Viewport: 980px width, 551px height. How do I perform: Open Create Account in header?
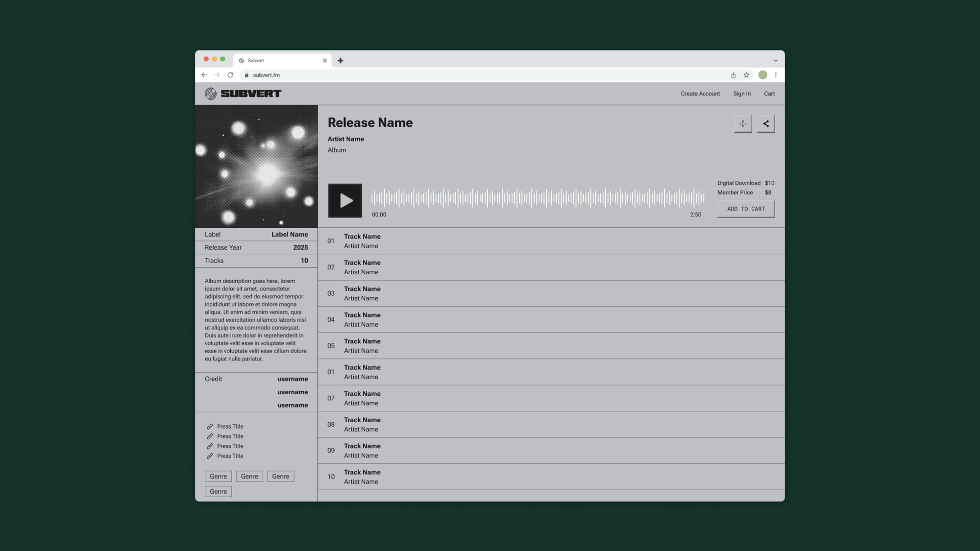[x=700, y=94]
